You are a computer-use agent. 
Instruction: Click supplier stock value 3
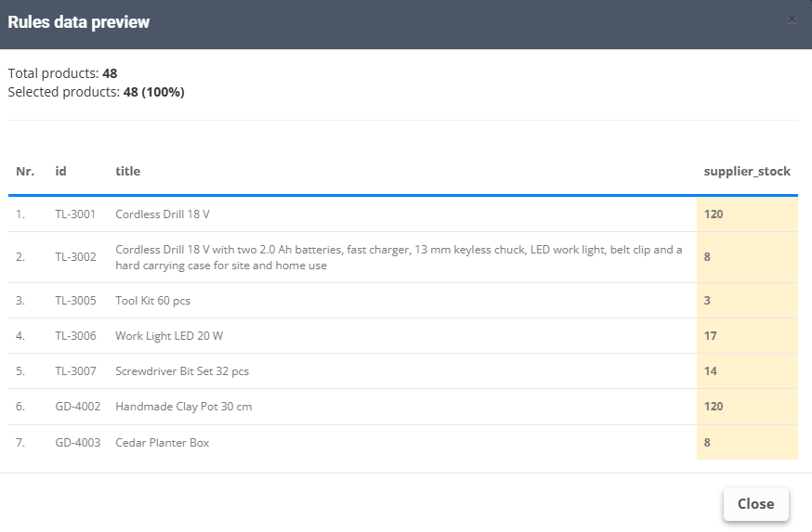(707, 301)
